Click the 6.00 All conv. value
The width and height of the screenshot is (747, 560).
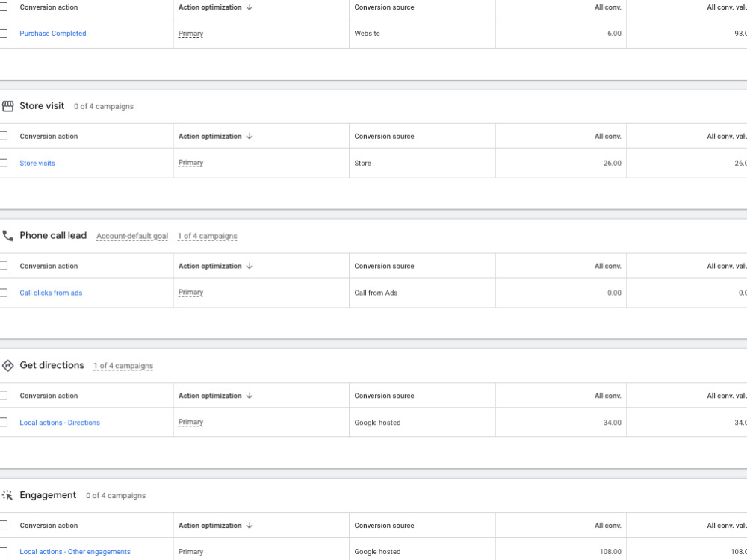point(614,34)
